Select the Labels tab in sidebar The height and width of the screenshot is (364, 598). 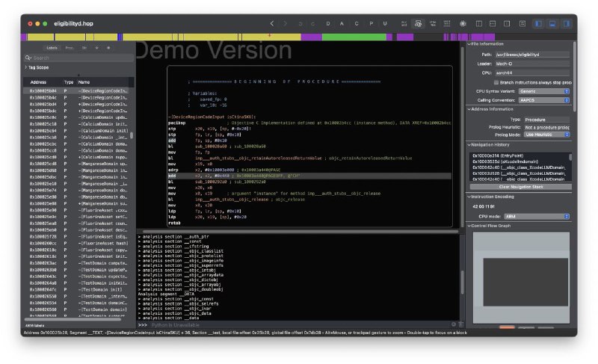52,48
